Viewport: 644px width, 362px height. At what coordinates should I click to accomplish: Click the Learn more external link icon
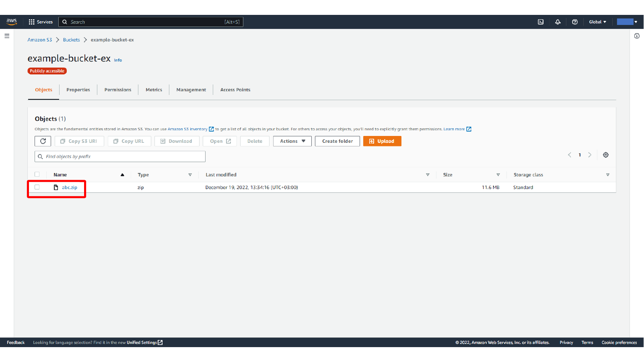[469, 129]
